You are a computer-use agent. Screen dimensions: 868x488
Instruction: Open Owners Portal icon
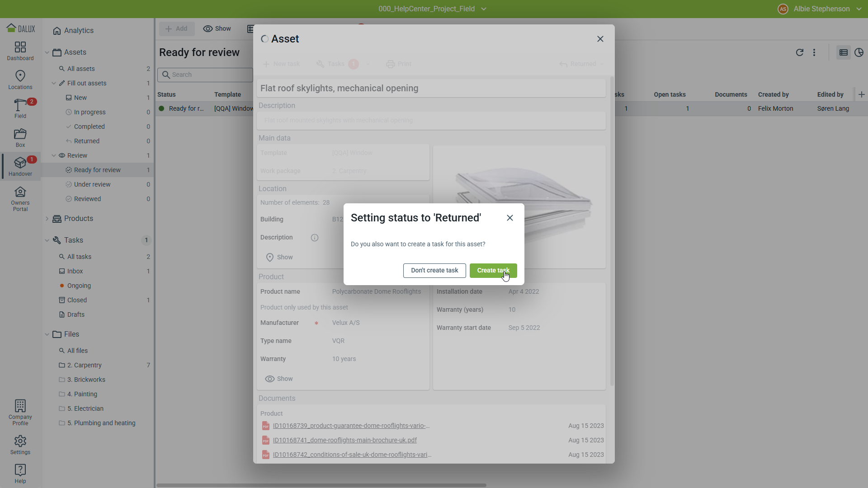click(20, 199)
